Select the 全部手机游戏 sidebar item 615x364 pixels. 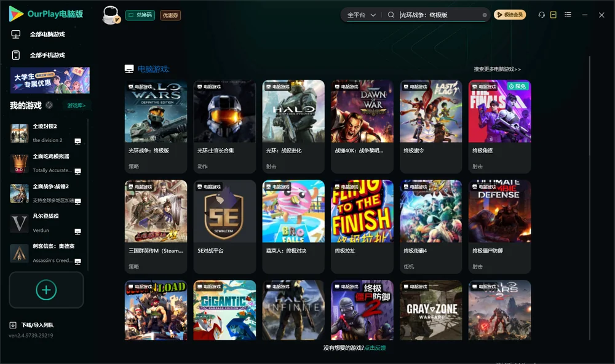47,55
